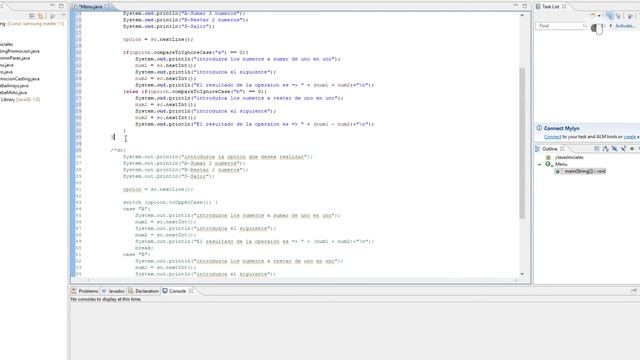Screen dimensions: 640x360
Task: Maximize the Package Explorer panel
Action: [61, 6]
